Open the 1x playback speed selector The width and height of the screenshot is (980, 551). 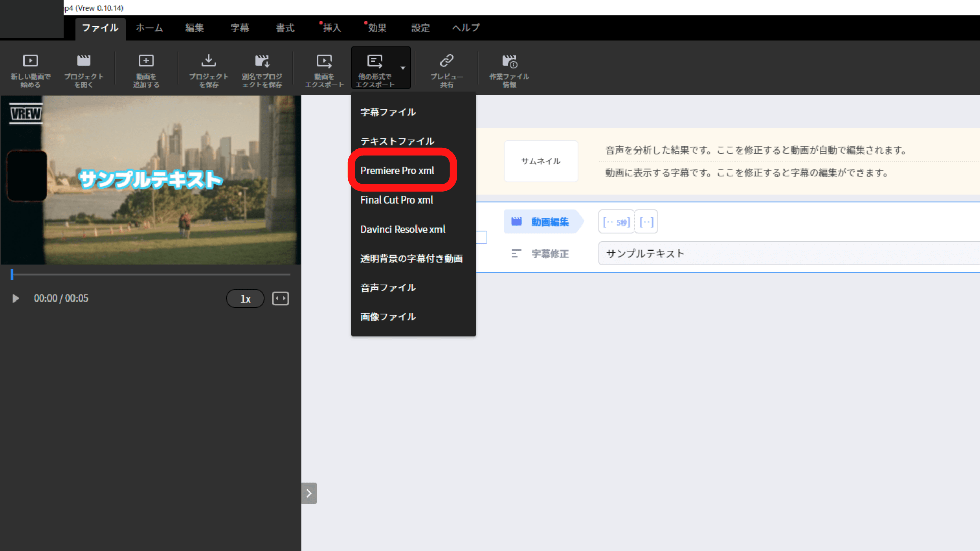tap(245, 298)
